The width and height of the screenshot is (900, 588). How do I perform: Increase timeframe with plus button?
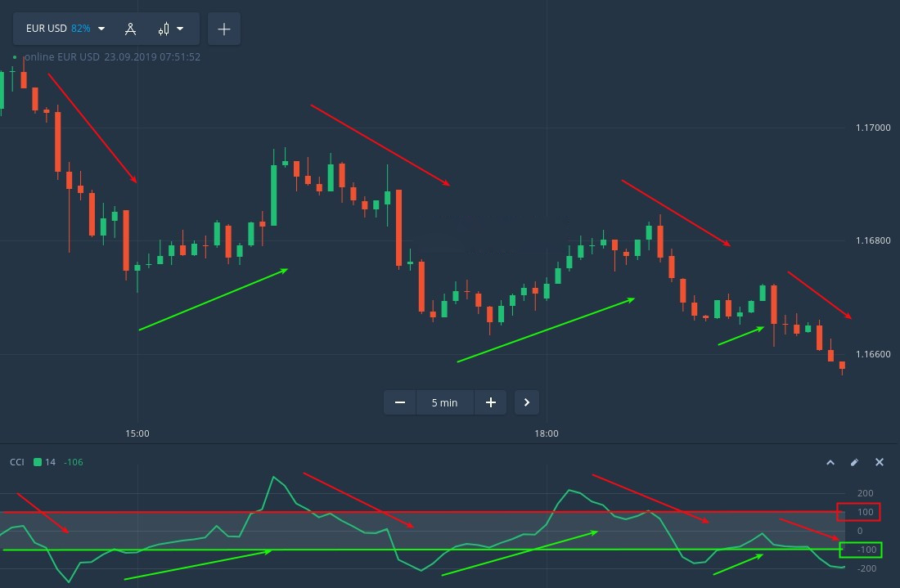491,402
